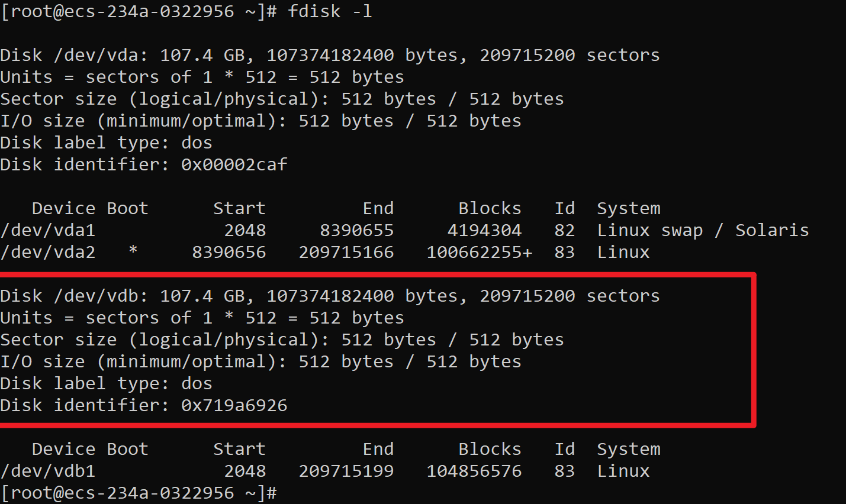Image resolution: width=846 pixels, height=504 pixels.
Task: Click the end sector 8390655
Action: [357, 230]
